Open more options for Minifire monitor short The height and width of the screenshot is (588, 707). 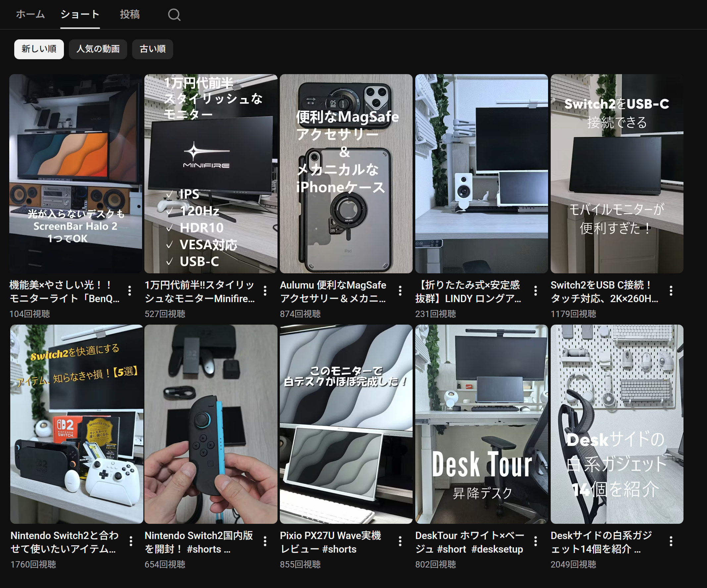[265, 291]
